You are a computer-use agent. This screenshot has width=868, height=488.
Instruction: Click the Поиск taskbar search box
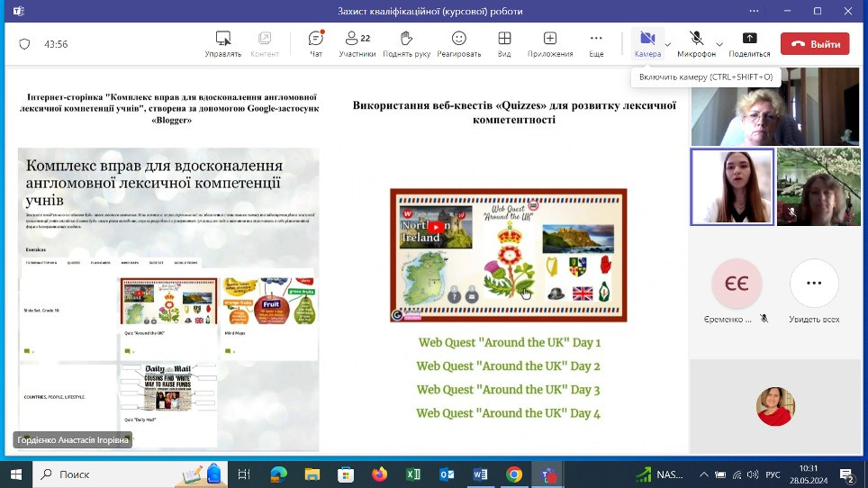(x=130, y=474)
